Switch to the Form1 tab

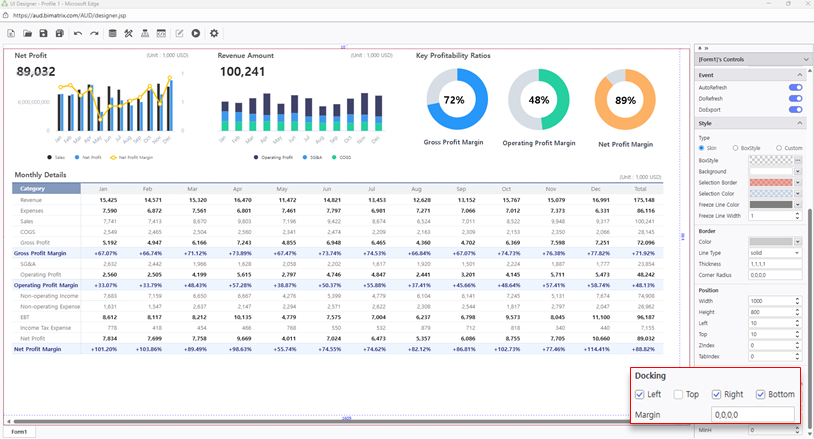coord(17,432)
